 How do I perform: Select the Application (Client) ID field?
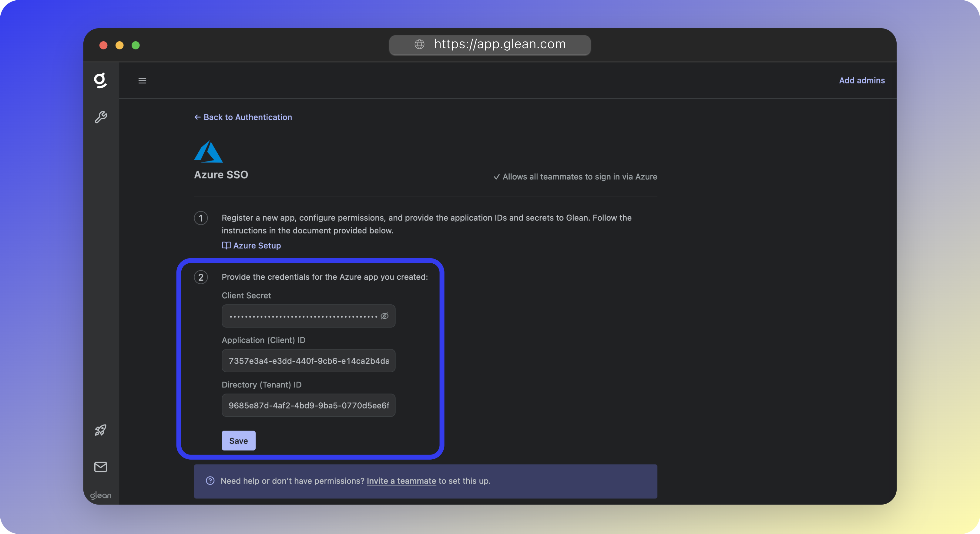point(308,360)
